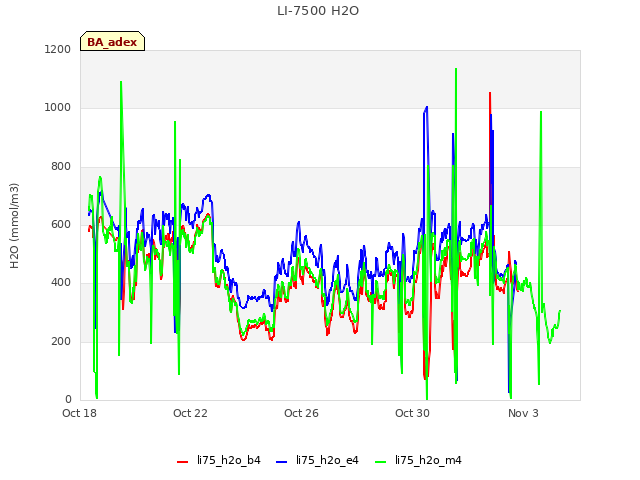Toggle the li75_h2o_b4 legend entry
Image resolution: width=640 pixels, height=480 pixels.
[x=219, y=460]
